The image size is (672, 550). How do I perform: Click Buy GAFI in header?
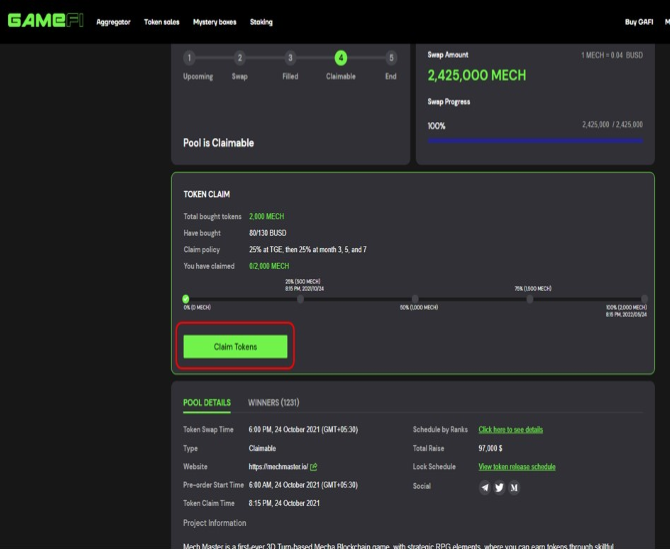(639, 22)
